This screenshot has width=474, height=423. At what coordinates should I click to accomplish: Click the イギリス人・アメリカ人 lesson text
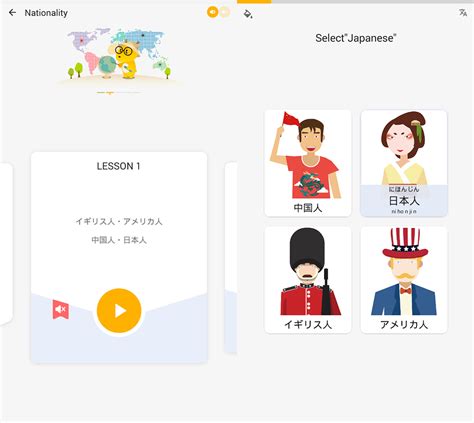[119, 221]
